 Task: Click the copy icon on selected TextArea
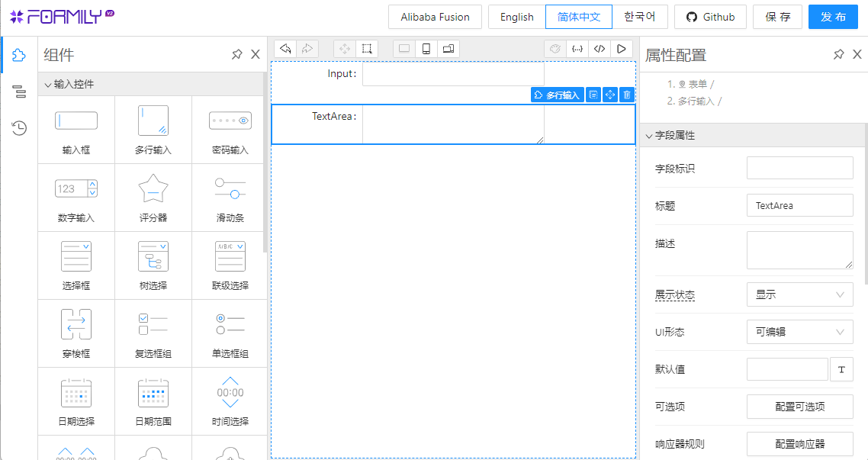click(593, 95)
